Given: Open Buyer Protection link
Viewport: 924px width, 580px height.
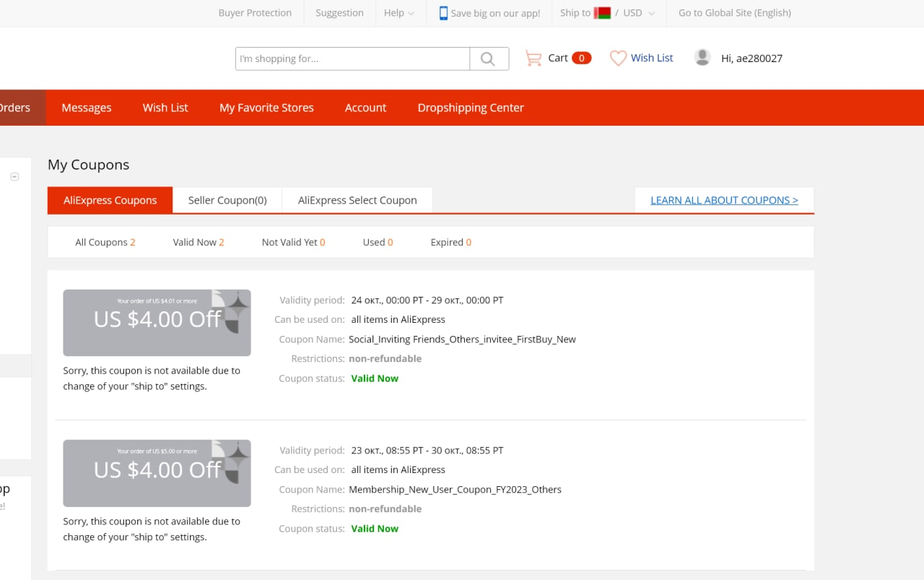Looking at the screenshot, I should [x=255, y=13].
